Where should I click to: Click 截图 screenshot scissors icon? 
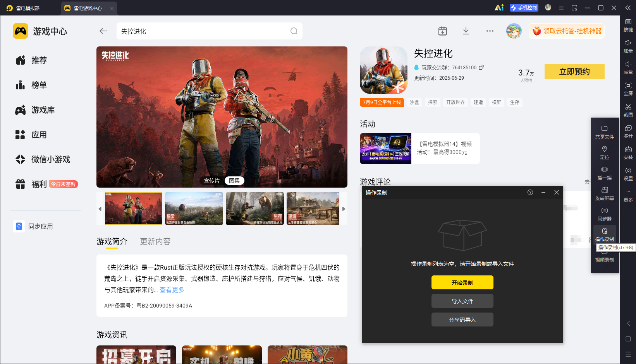[628, 110]
